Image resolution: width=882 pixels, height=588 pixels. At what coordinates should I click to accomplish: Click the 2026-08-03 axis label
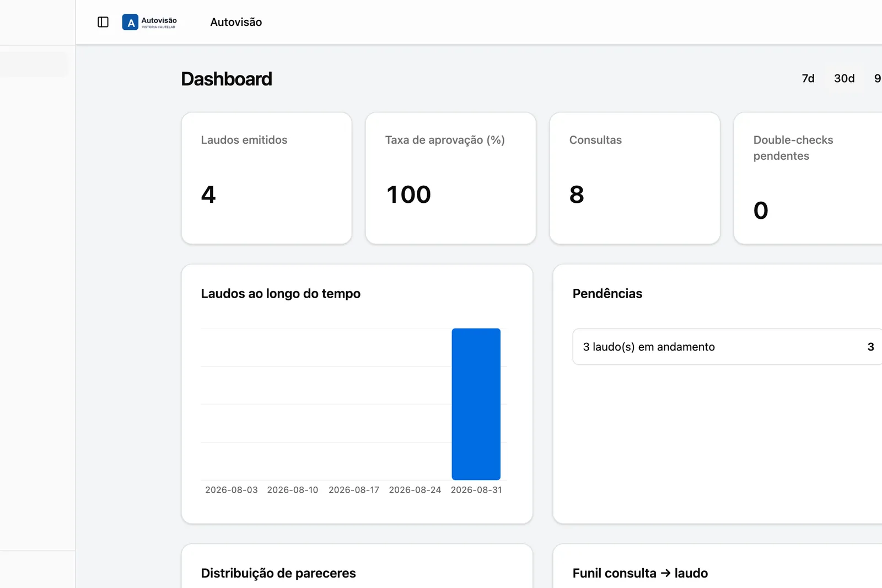(x=232, y=490)
